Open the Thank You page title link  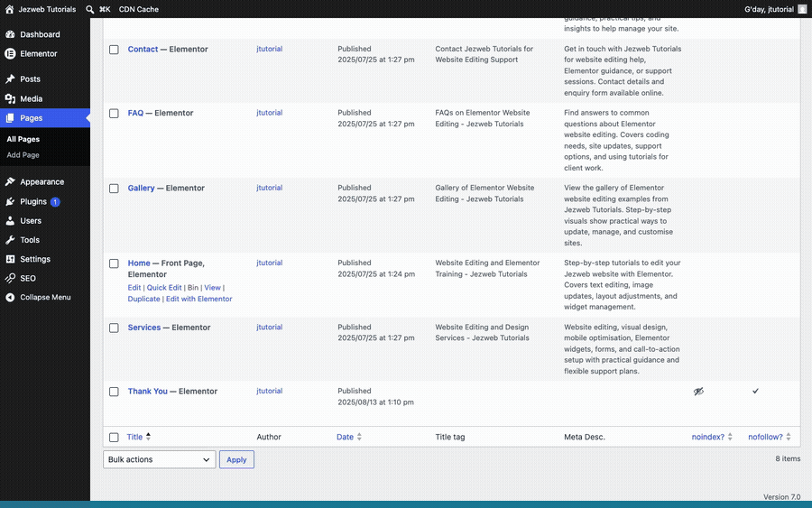pos(148,391)
